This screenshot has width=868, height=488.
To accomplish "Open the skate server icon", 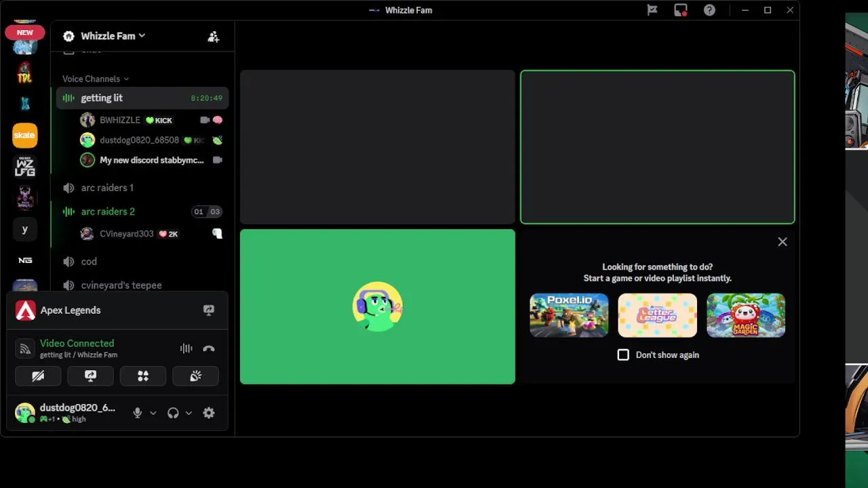I will point(25,136).
